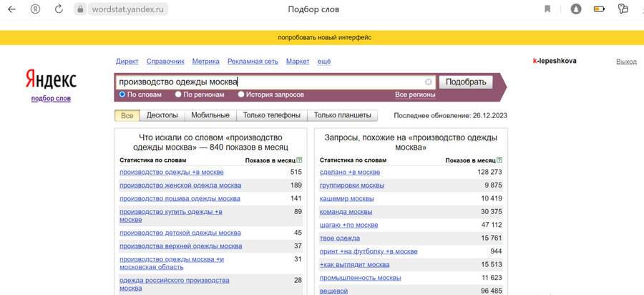Viewport: 644px width, 295px height.
Task: Open 'шагаю +по москве' similar query
Action: [349, 225]
